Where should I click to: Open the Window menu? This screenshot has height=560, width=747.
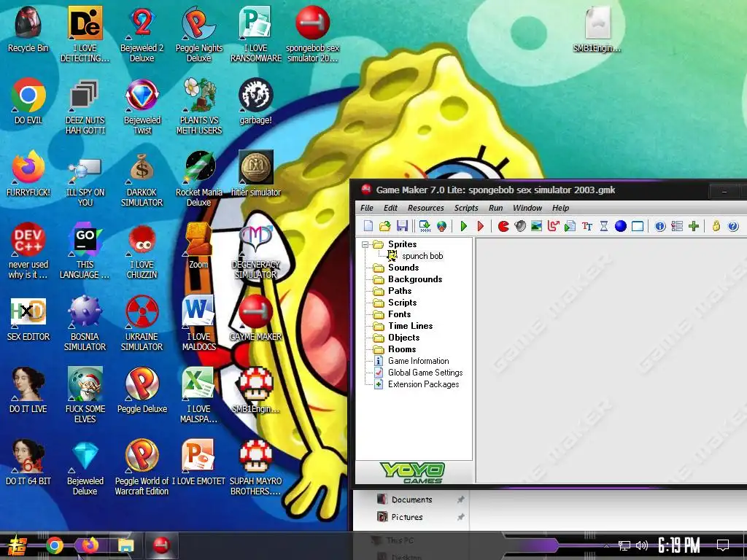click(x=527, y=208)
